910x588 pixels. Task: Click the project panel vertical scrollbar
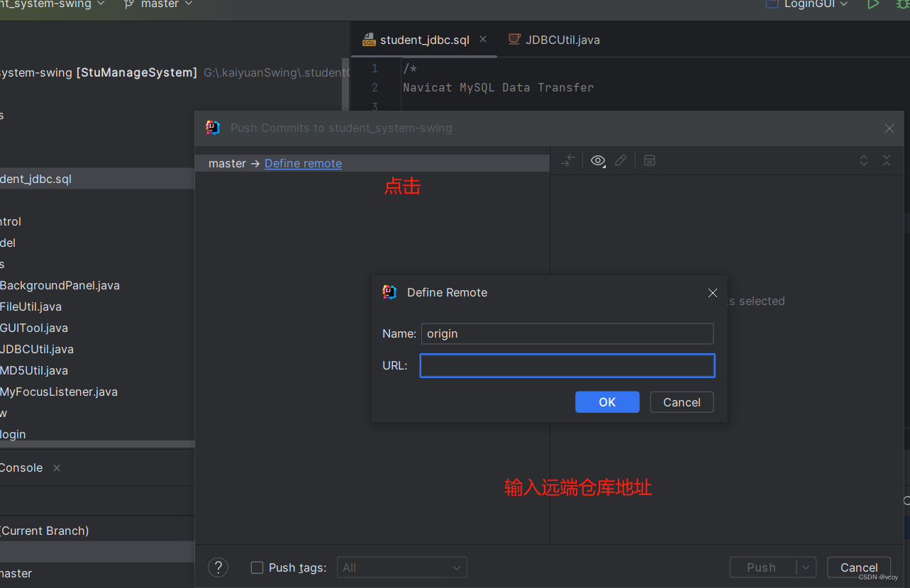point(345,84)
